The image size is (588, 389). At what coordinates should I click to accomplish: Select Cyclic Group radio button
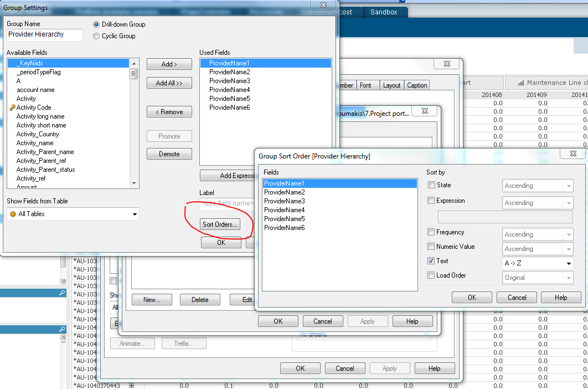click(96, 36)
